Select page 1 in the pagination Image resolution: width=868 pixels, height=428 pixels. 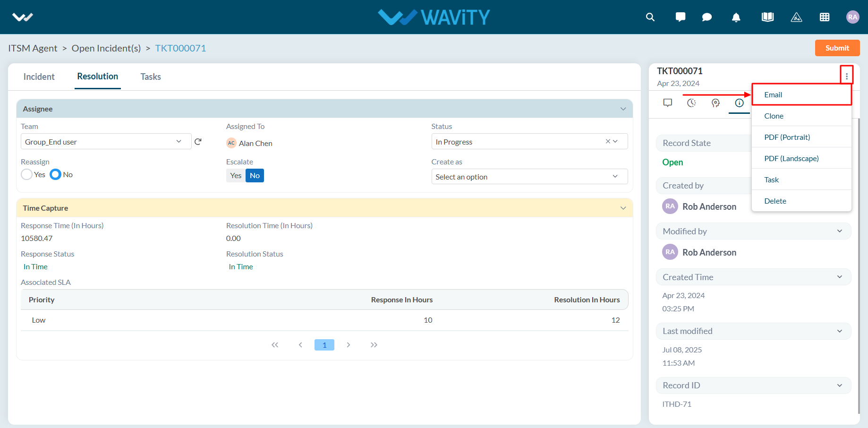coord(324,345)
